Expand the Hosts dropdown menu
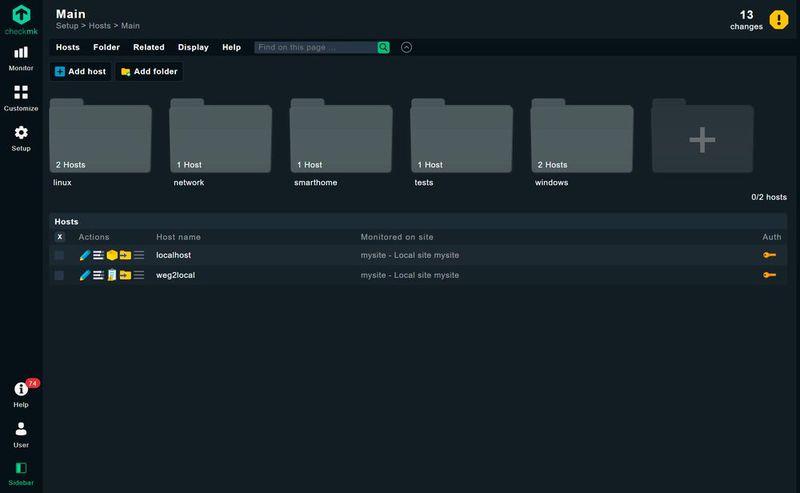800x493 pixels. [x=68, y=47]
